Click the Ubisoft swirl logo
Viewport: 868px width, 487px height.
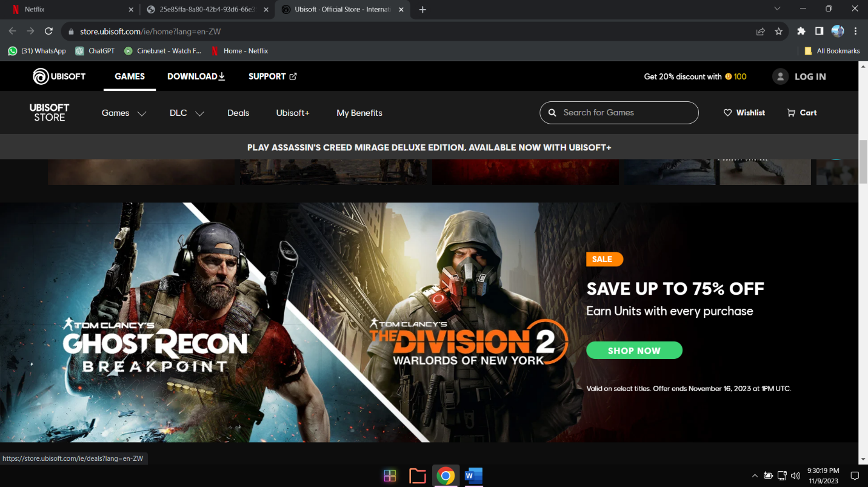pos(41,76)
